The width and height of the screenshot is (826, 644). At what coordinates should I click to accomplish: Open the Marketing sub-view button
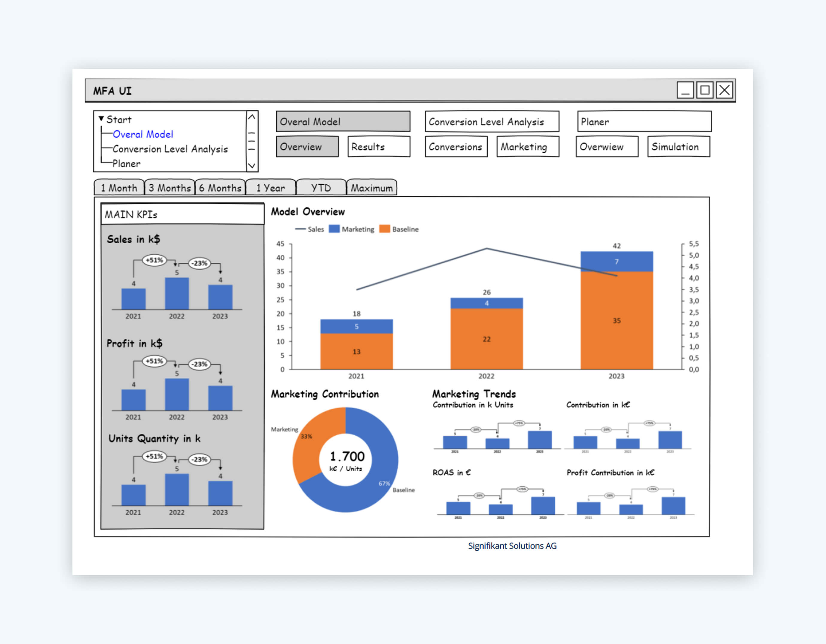pos(527,147)
